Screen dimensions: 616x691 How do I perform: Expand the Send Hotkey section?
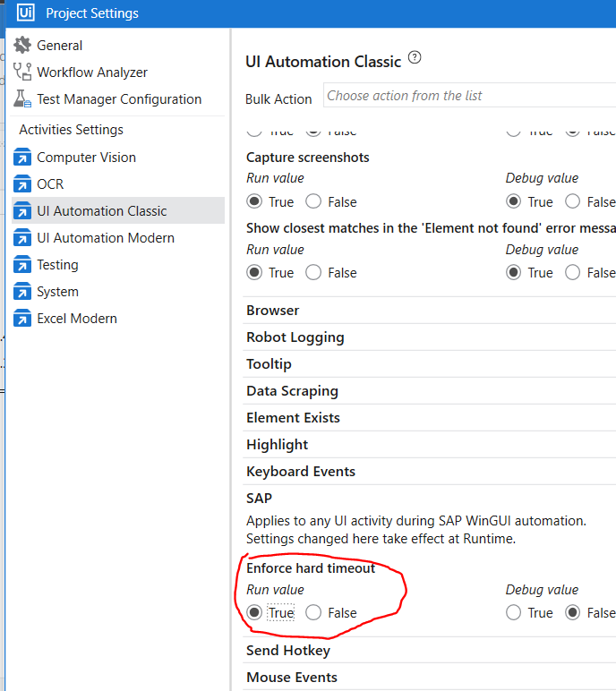tap(429, 651)
